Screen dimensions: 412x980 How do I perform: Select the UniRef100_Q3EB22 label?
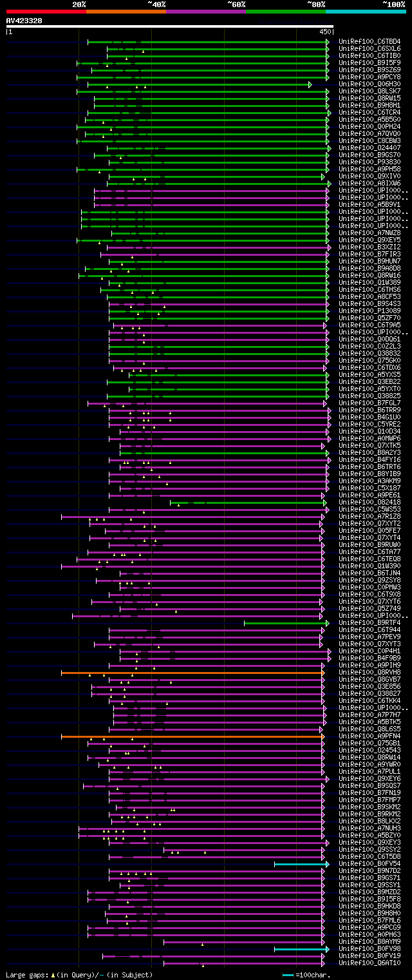tap(370, 381)
